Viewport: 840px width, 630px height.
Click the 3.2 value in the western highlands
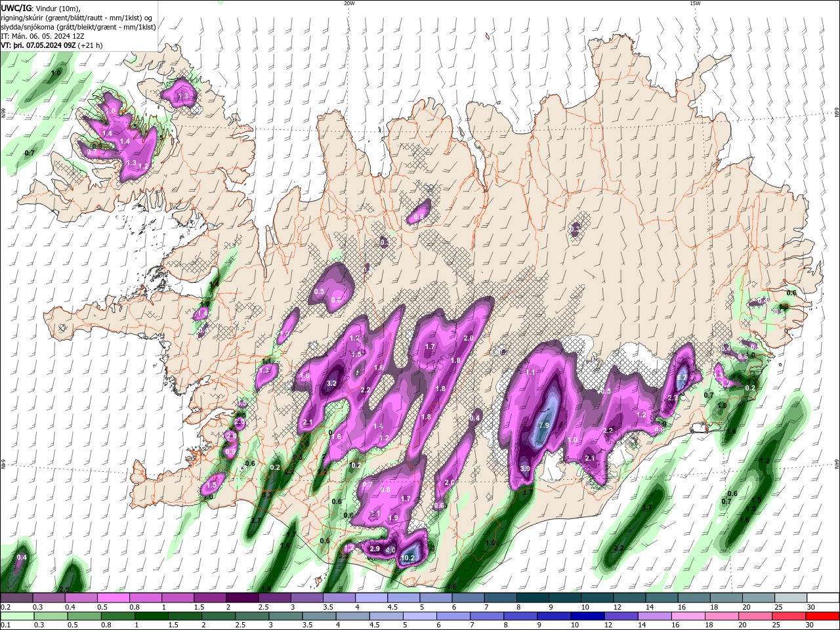(331, 383)
